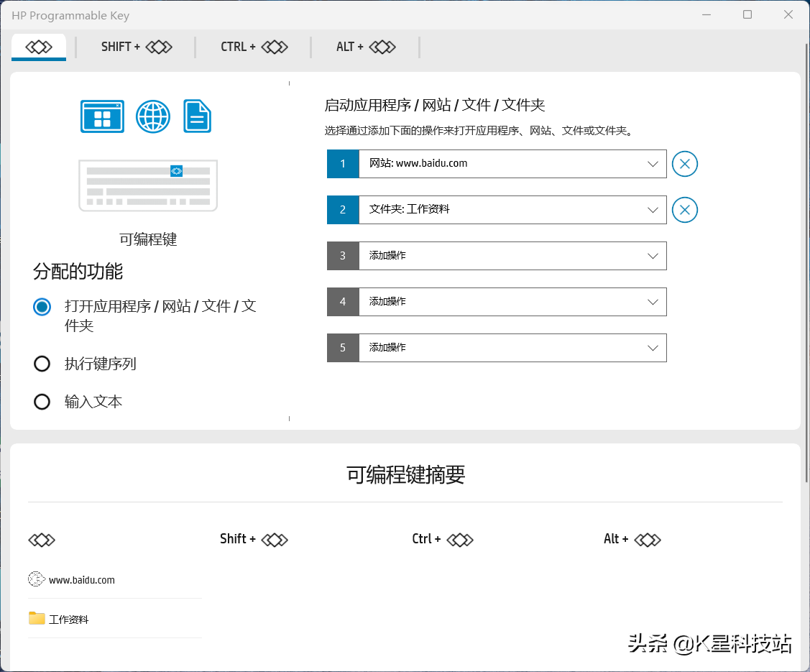Click the yellow folder icon for 工作资料
Screen dimensions: 810x672
click(37, 618)
